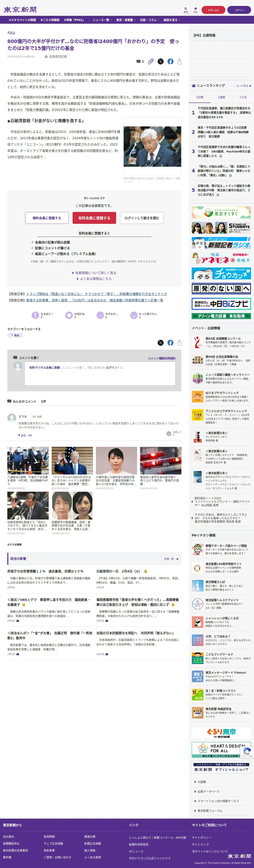The width and height of the screenshot is (254, 868).
Task: Switch ranking to the 1週間 tab
Action: [221, 97]
